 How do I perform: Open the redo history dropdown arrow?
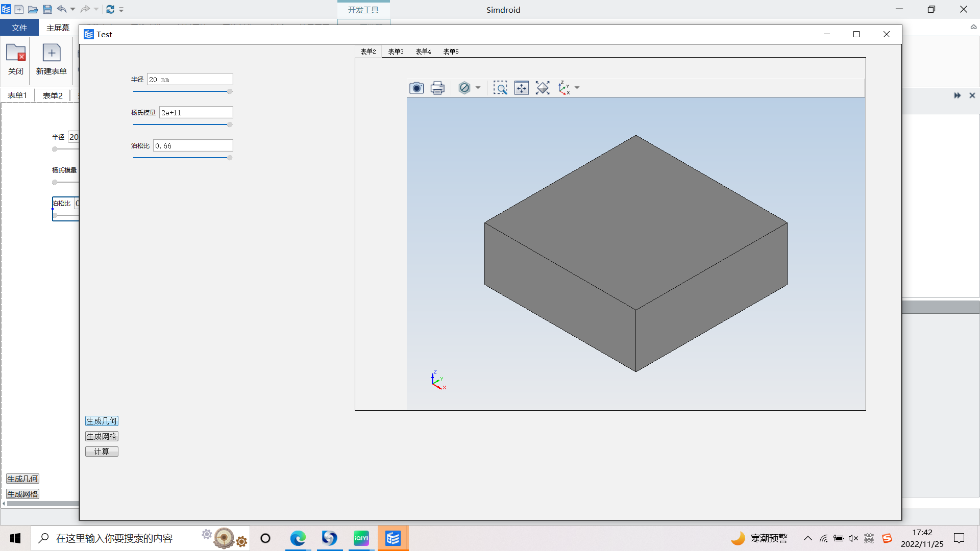coord(96,9)
